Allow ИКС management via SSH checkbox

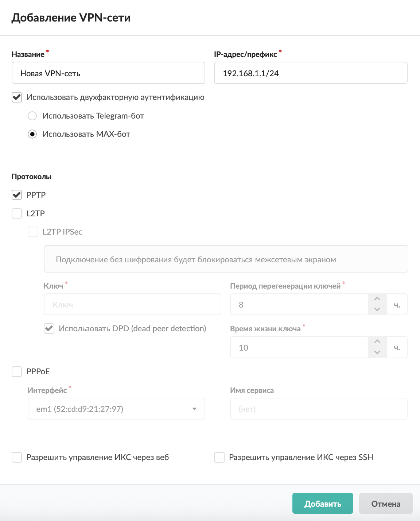point(219,457)
